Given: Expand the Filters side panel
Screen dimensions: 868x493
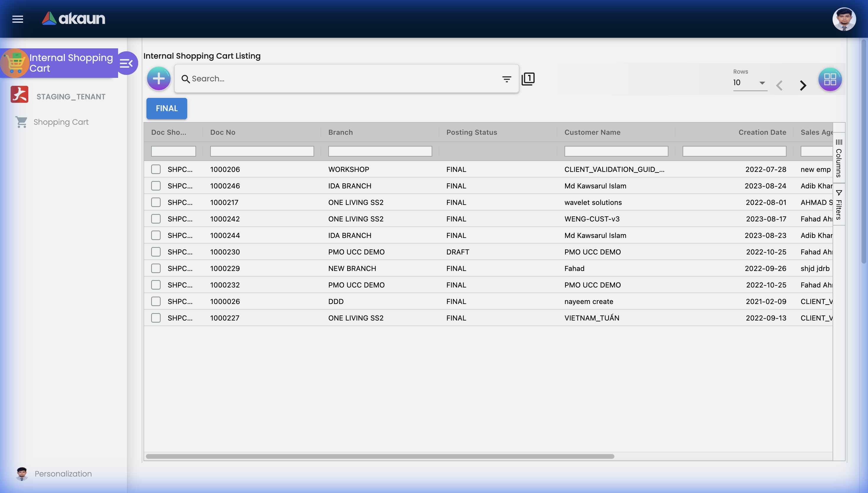Looking at the screenshot, I should coord(838,205).
